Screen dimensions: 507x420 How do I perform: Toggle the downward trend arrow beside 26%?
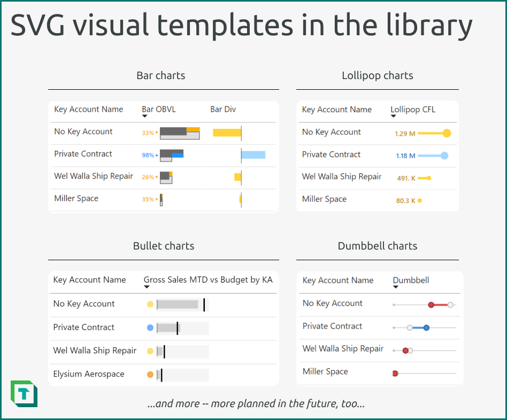156,177
